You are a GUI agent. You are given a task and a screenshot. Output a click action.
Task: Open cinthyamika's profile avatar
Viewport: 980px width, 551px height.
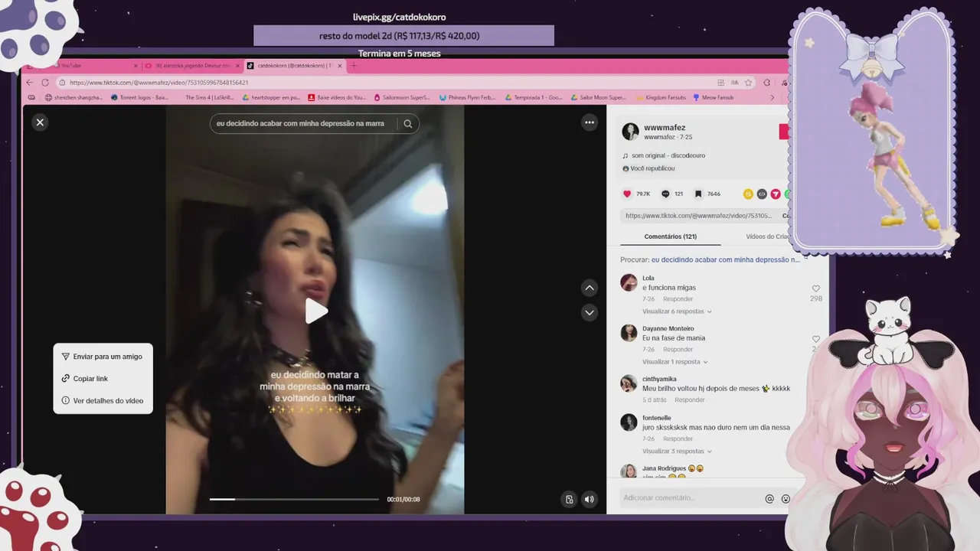(x=629, y=383)
